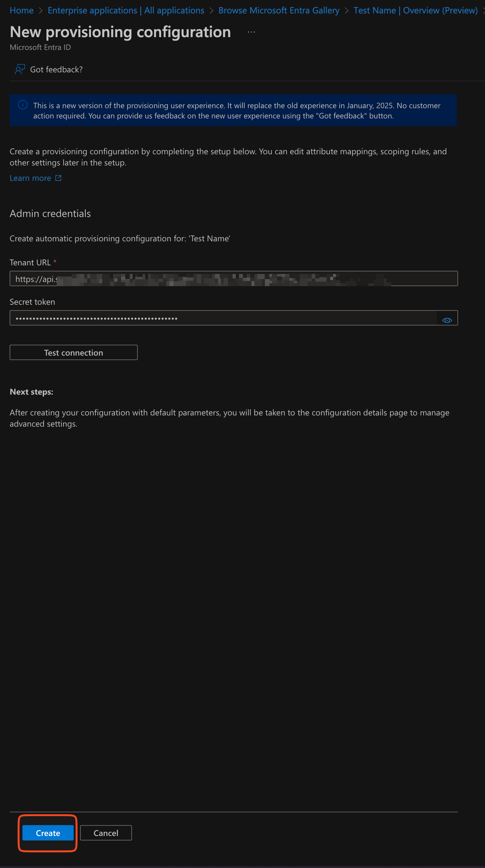
Task: Open Browse Microsoft Entra Gallery breadcrumb
Action: pyautogui.click(x=279, y=11)
